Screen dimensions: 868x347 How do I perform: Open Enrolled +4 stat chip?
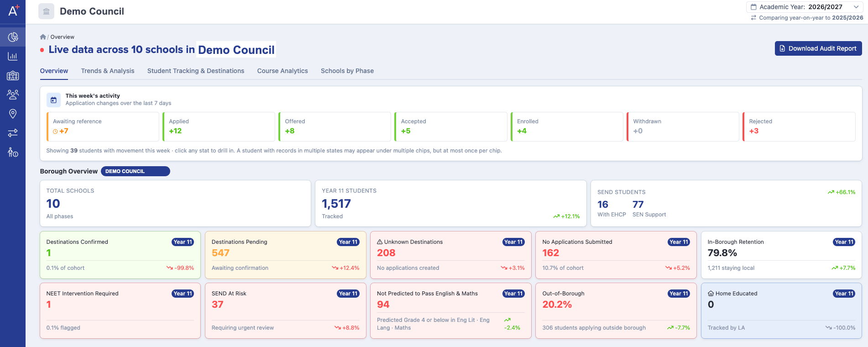pos(567,126)
